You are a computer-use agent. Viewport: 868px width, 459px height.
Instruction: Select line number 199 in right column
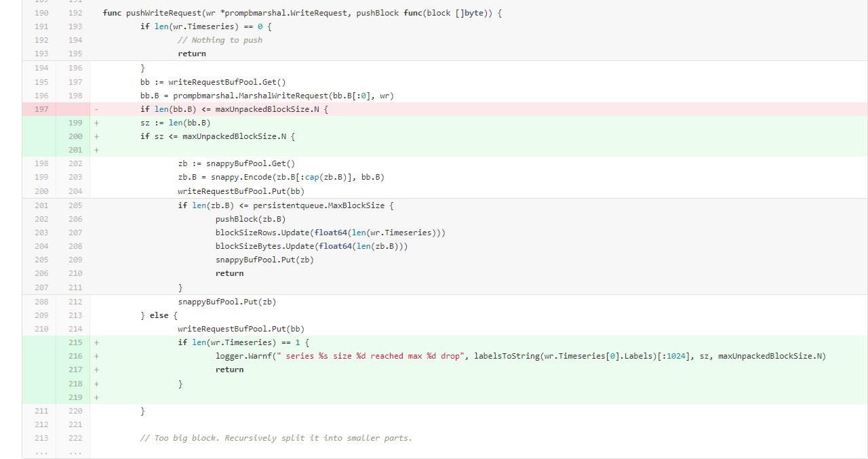click(x=75, y=123)
